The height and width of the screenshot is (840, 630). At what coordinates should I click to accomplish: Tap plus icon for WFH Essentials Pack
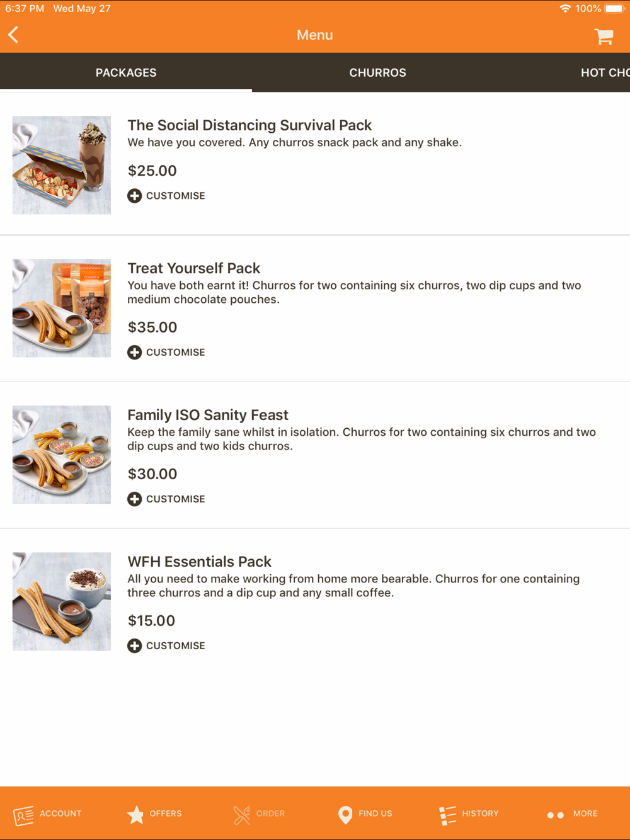coord(134,645)
